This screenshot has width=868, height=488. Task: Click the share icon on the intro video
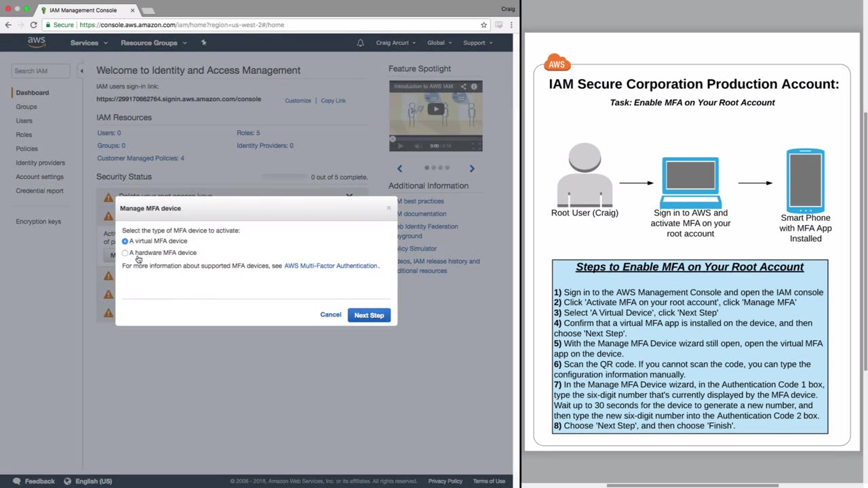point(464,87)
